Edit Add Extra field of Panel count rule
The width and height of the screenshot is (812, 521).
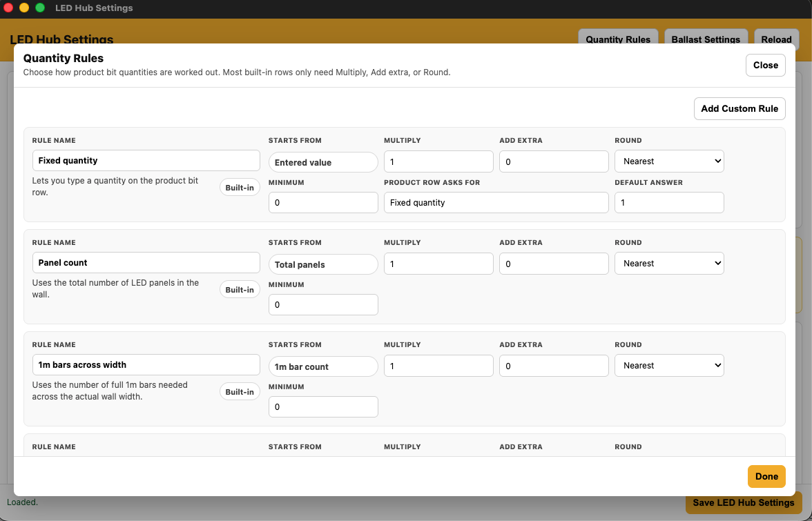554,264
